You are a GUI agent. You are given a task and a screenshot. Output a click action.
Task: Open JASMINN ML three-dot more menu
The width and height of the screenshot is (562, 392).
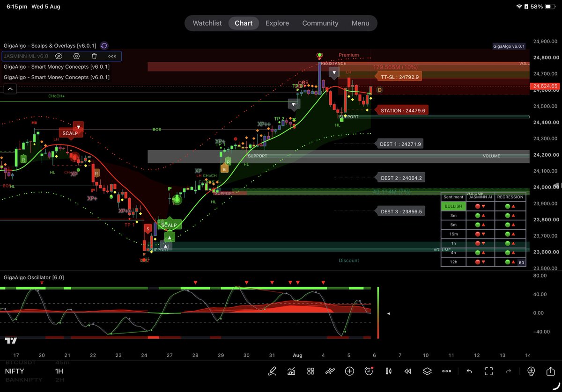tap(112, 56)
